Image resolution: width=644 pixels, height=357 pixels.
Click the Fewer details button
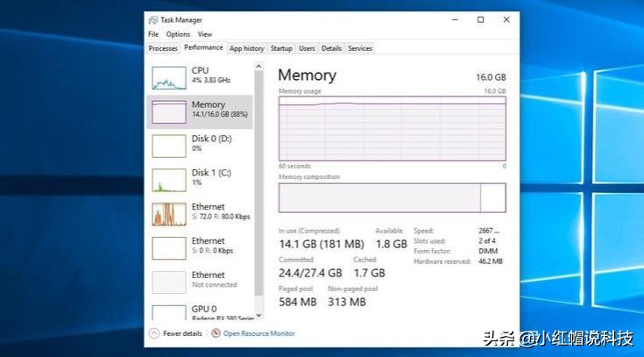point(182,333)
